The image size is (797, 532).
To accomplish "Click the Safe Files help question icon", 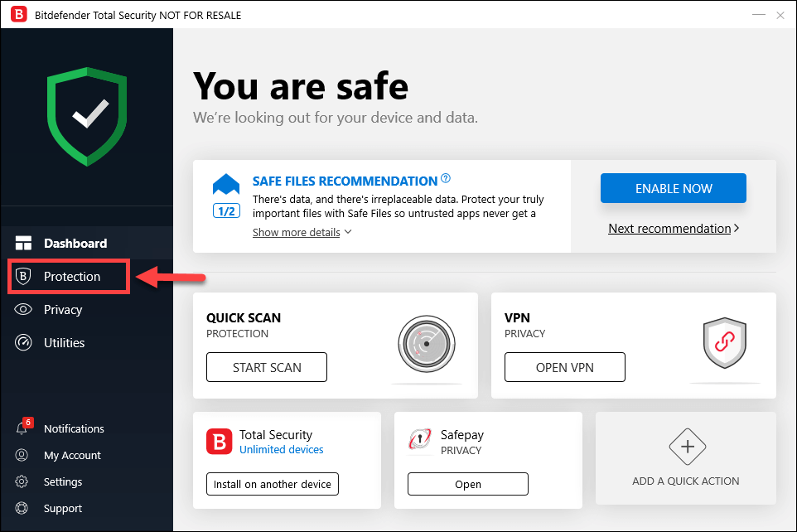I will click(446, 178).
